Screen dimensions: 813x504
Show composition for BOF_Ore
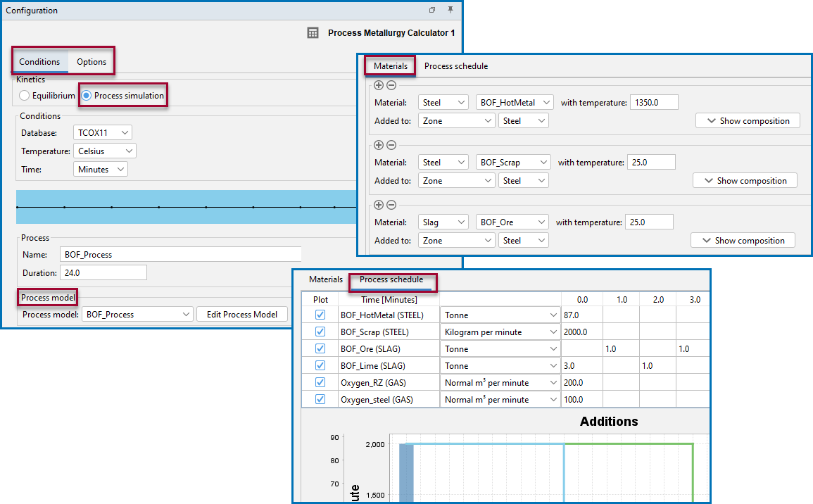click(743, 240)
